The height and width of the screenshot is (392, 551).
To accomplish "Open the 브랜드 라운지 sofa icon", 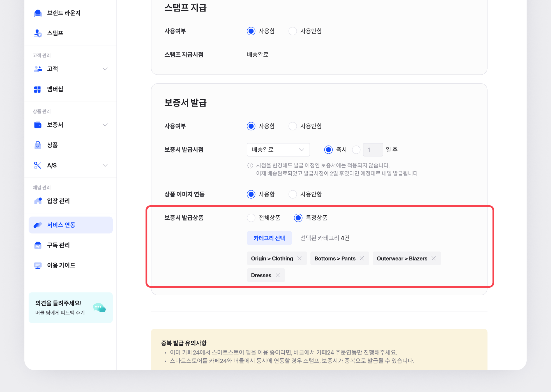I will pyautogui.click(x=38, y=13).
